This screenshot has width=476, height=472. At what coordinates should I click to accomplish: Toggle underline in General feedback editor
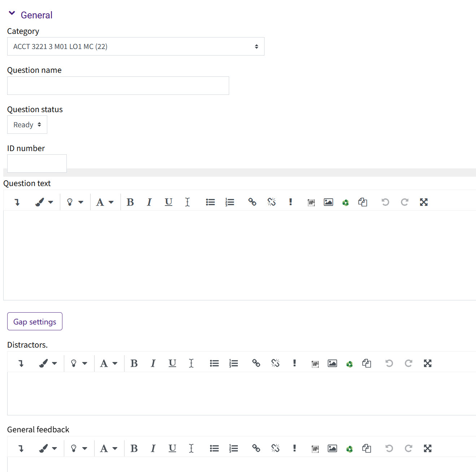coord(172,448)
